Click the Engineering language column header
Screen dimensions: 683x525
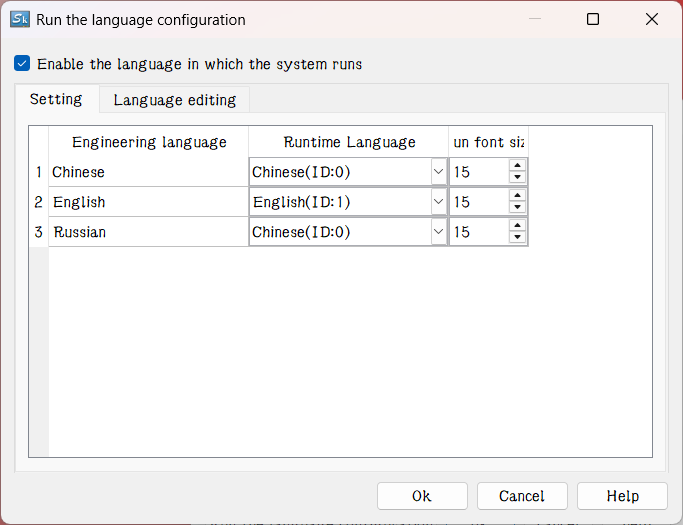tap(148, 142)
